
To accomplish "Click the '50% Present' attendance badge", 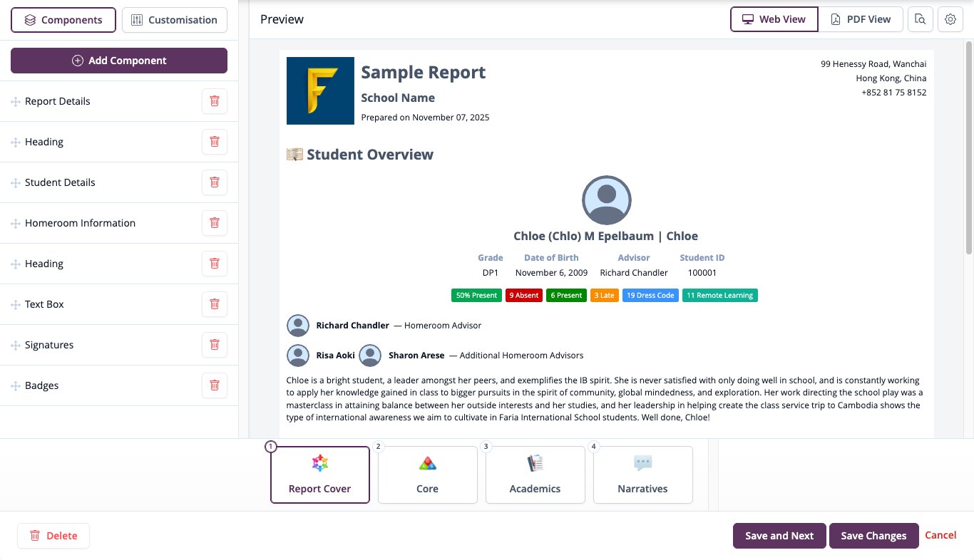I will click(x=476, y=296).
